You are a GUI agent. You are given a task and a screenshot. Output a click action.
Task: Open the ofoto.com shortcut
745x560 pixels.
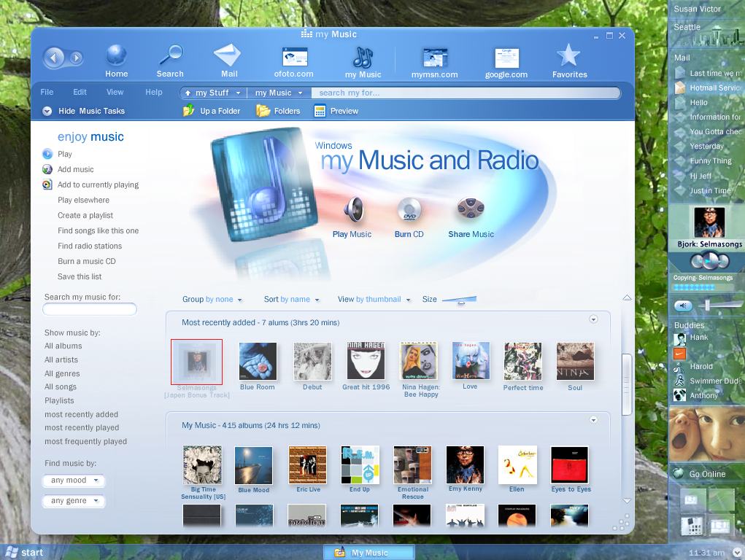pos(295,57)
